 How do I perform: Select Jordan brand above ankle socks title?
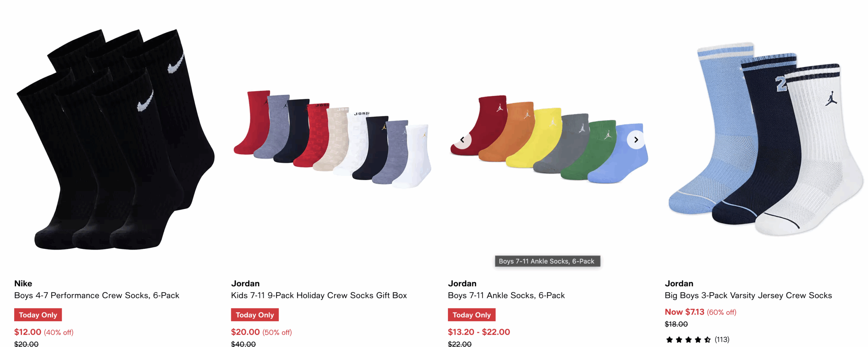click(x=462, y=283)
